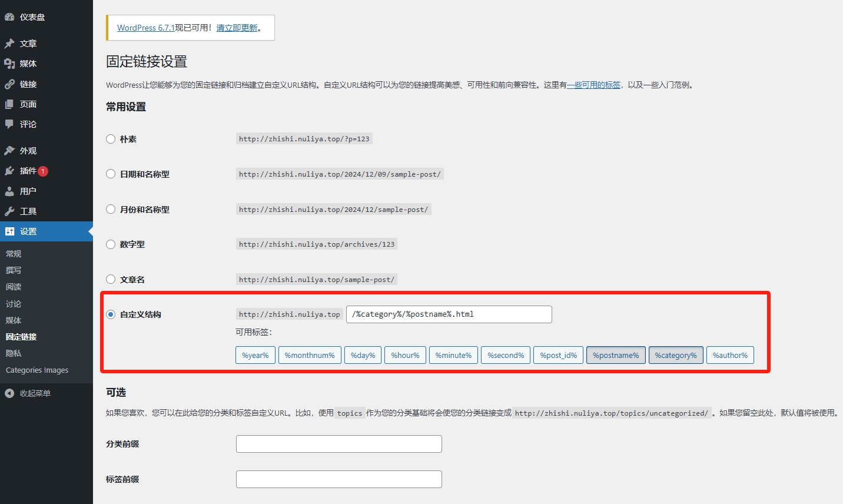This screenshot has width=843, height=504.
Task: Select the 数字型 radio button
Action: point(111,244)
